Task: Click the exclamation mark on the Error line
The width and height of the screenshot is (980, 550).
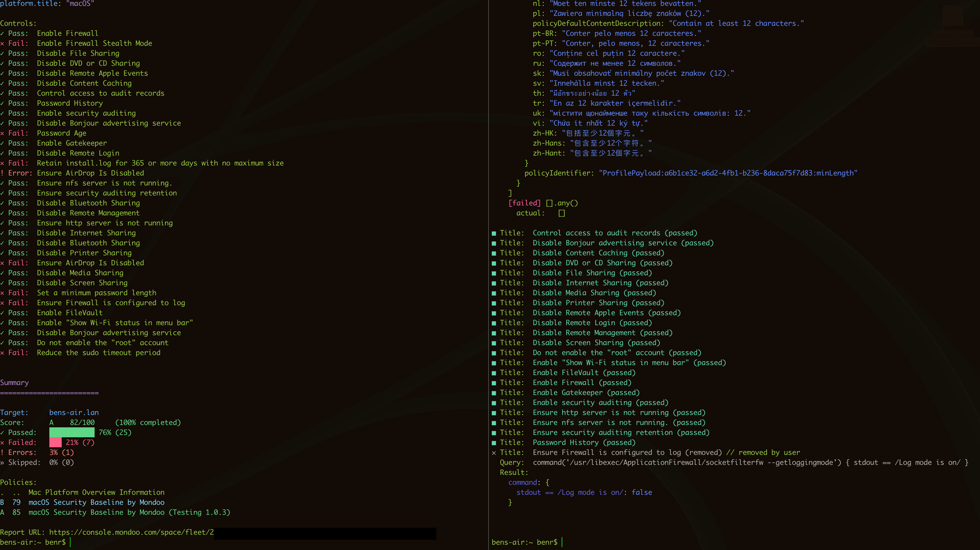Action: tap(2, 173)
